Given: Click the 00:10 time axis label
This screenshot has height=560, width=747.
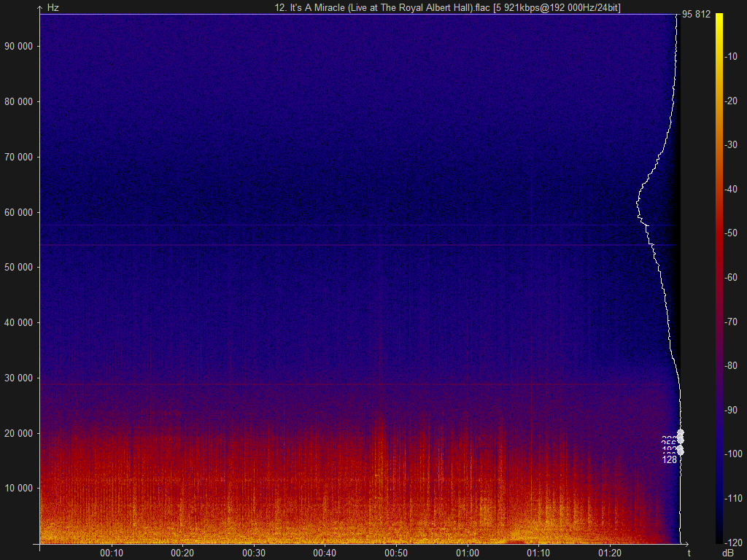Looking at the screenshot, I should click(112, 553).
